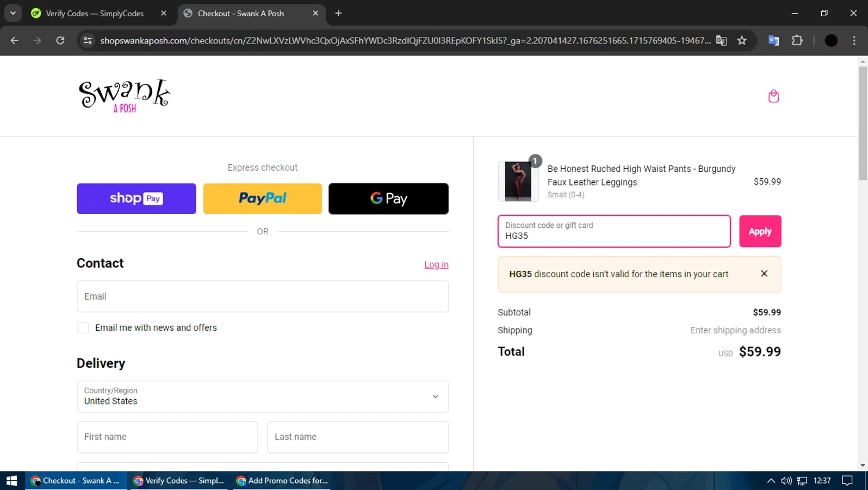This screenshot has height=490, width=868.
Task: Click the Subtotal label
Action: (514, 312)
